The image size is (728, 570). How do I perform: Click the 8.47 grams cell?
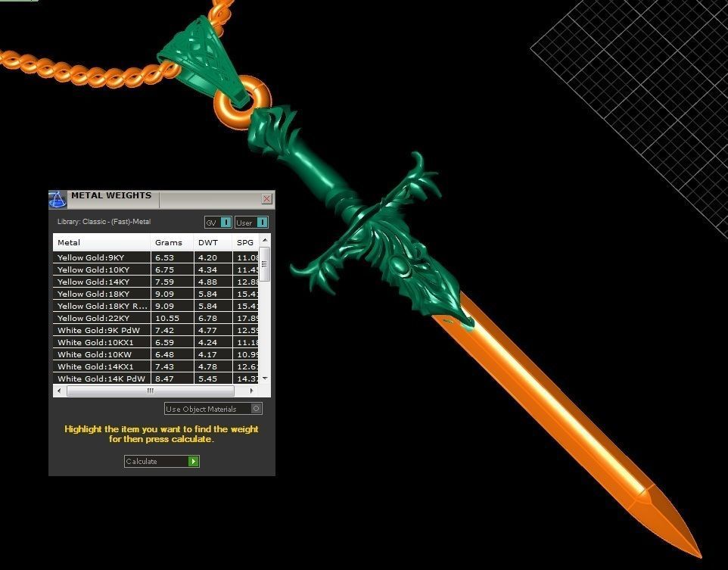173,378
